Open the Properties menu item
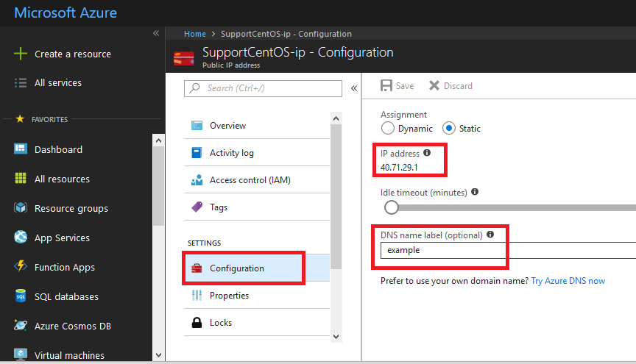This screenshot has width=636, height=364. coord(257,296)
